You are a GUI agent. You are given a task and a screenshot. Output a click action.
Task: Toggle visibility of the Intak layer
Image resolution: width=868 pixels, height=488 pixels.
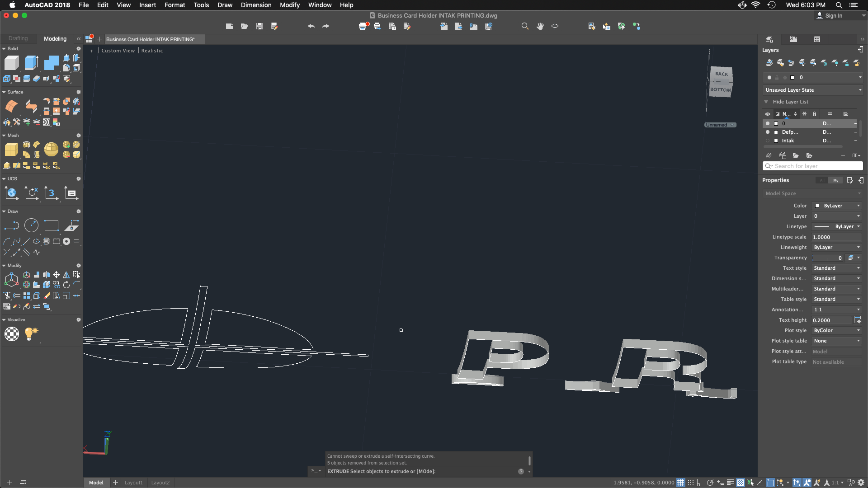pyautogui.click(x=768, y=141)
